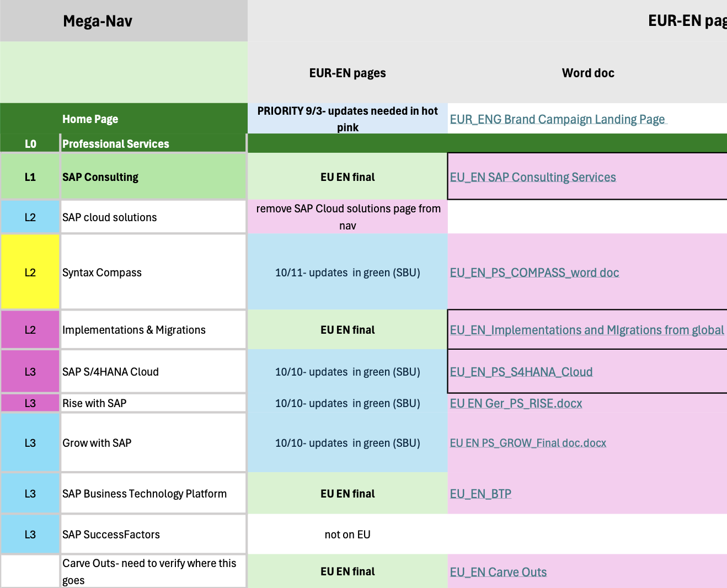Select the Implementations & Migrations cell

[153, 330]
